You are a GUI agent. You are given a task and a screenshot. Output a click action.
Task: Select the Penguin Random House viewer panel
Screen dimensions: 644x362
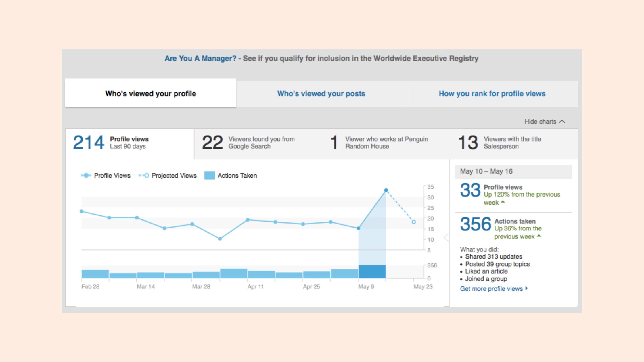pos(385,143)
